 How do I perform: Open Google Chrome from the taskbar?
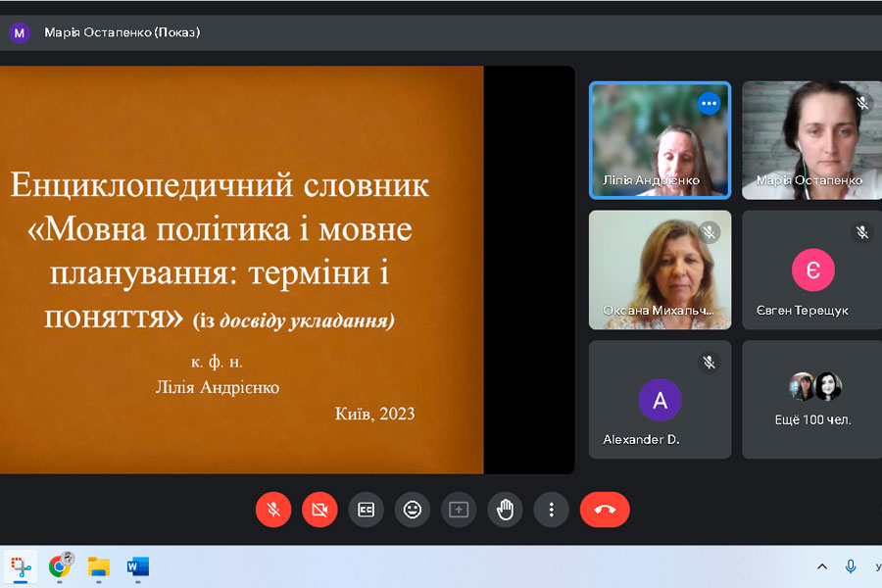(x=61, y=566)
